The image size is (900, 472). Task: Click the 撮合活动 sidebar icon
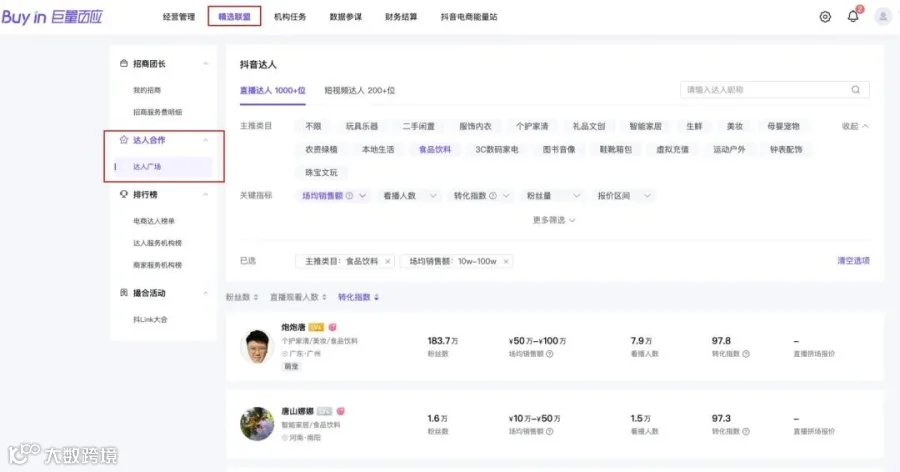click(x=123, y=292)
